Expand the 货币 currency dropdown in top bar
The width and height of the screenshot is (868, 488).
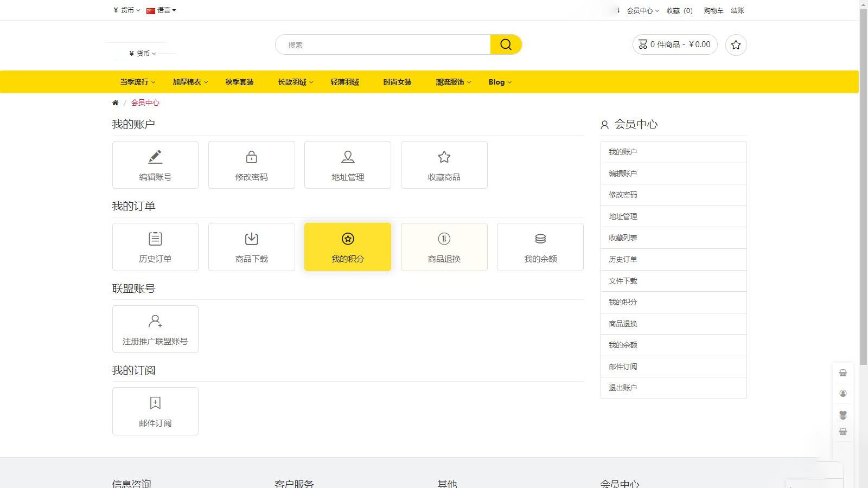[x=127, y=10]
